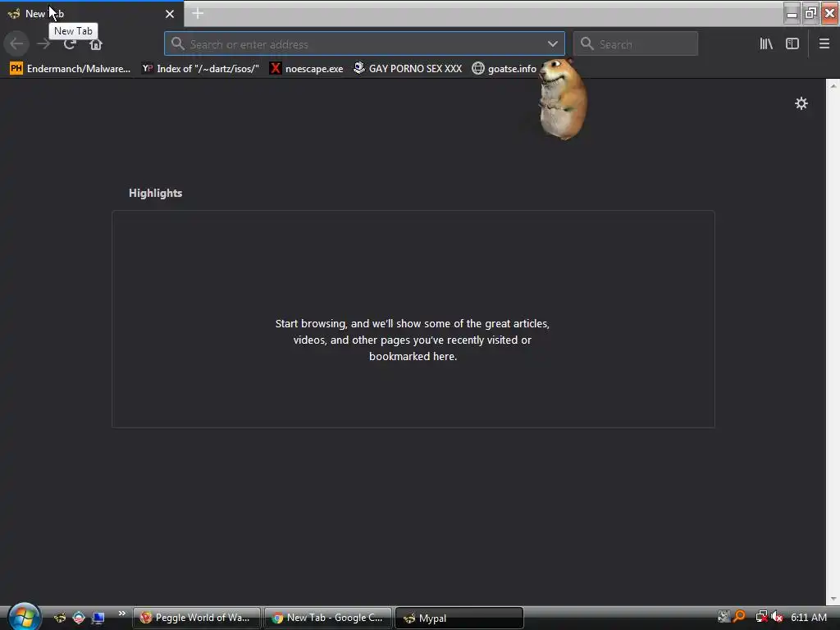Screen dimensions: 840x630
Task: Go back to previous page
Action: (16, 44)
